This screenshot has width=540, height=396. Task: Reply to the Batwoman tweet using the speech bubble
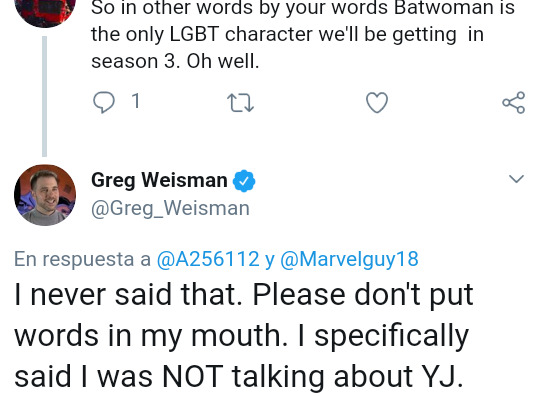tap(104, 102)
